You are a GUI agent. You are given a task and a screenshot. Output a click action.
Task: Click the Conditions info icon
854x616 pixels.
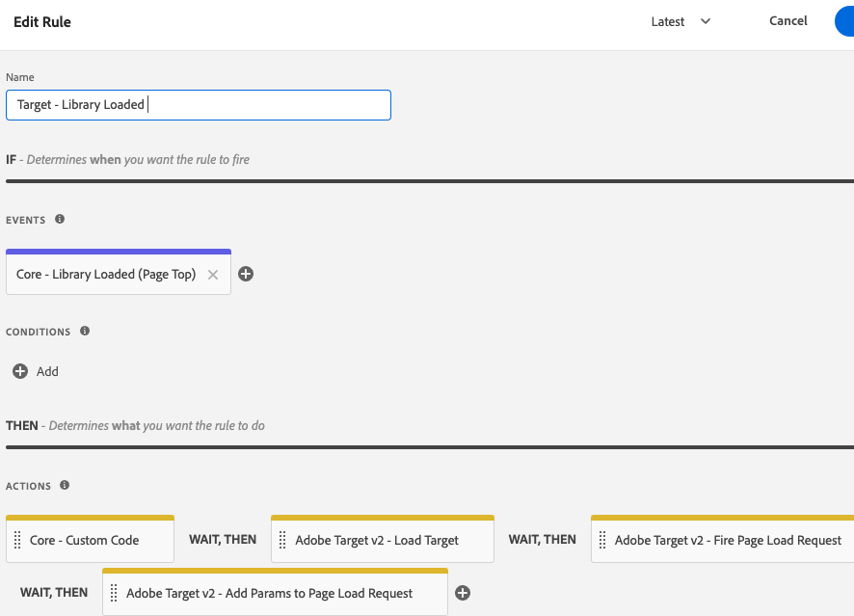coord(85,332)
